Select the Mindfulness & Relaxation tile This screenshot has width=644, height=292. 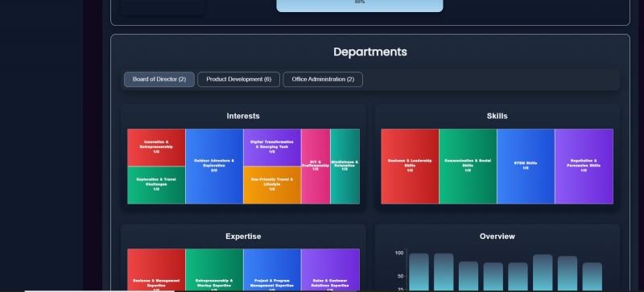345,167
